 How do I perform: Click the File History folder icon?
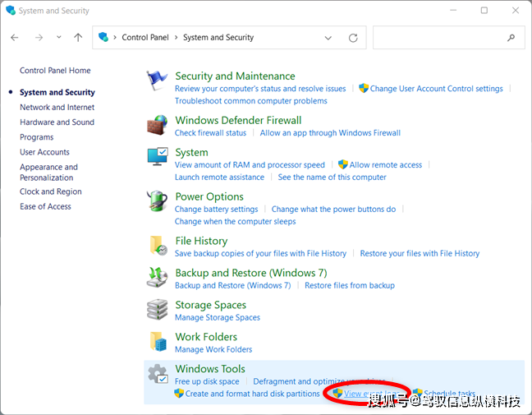158,245
